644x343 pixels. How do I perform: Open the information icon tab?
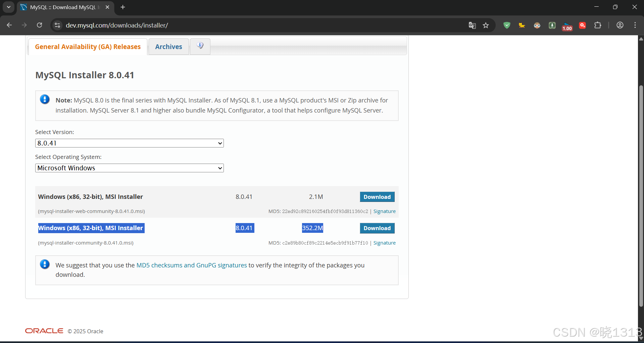(200, 46)
